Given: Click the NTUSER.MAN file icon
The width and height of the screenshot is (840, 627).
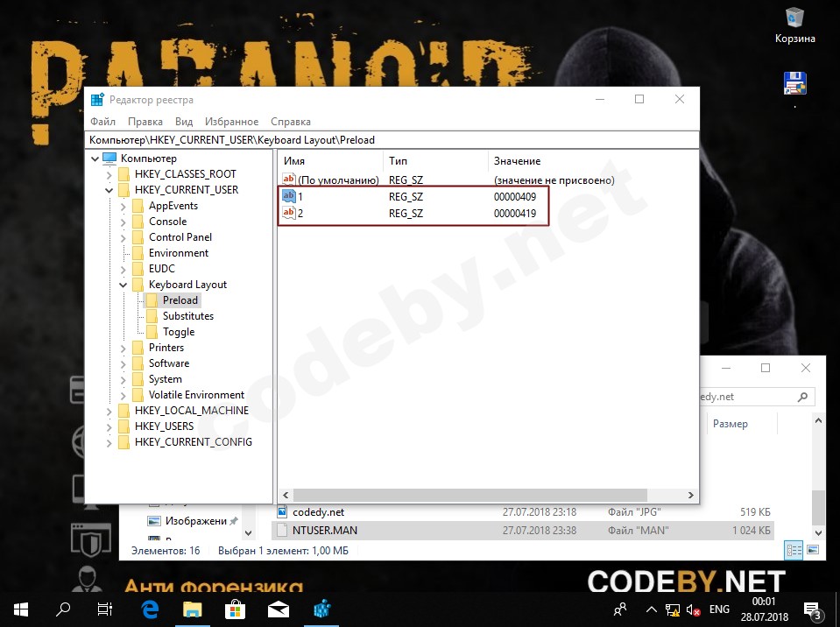Looking at the screenshot, I should tap(282, 530).
